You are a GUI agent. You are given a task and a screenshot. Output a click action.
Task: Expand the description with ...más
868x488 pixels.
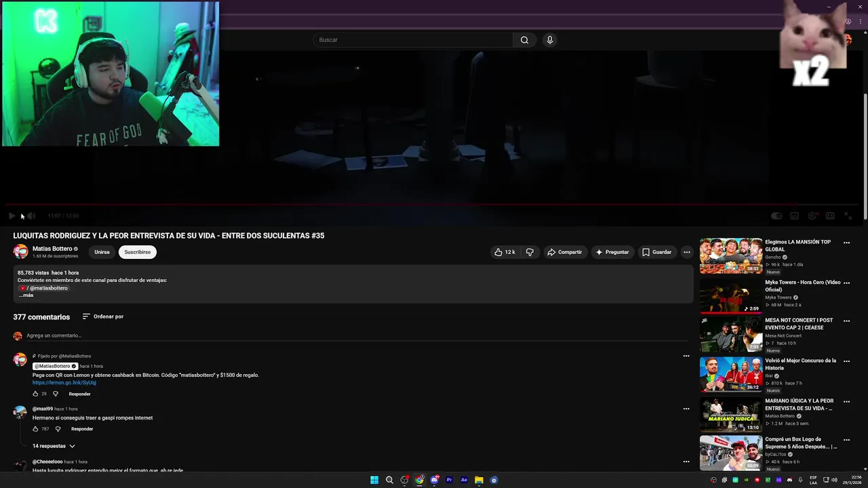coord(26,296)
